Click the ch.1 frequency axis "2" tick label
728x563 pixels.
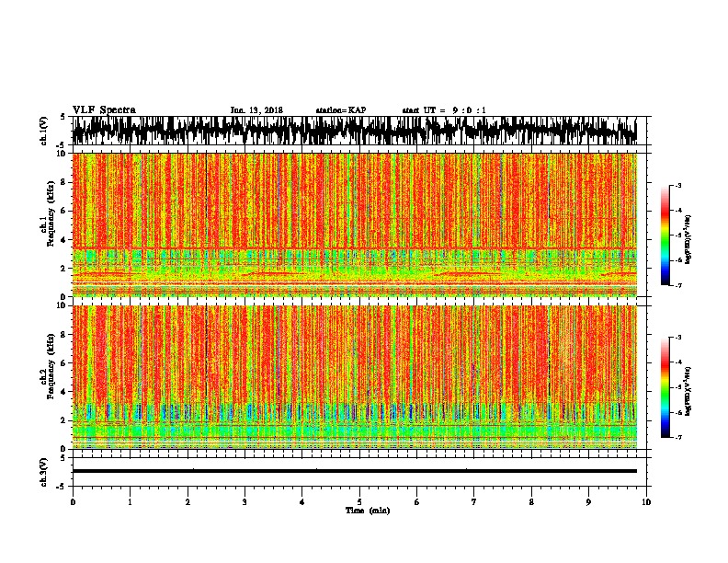63,269
